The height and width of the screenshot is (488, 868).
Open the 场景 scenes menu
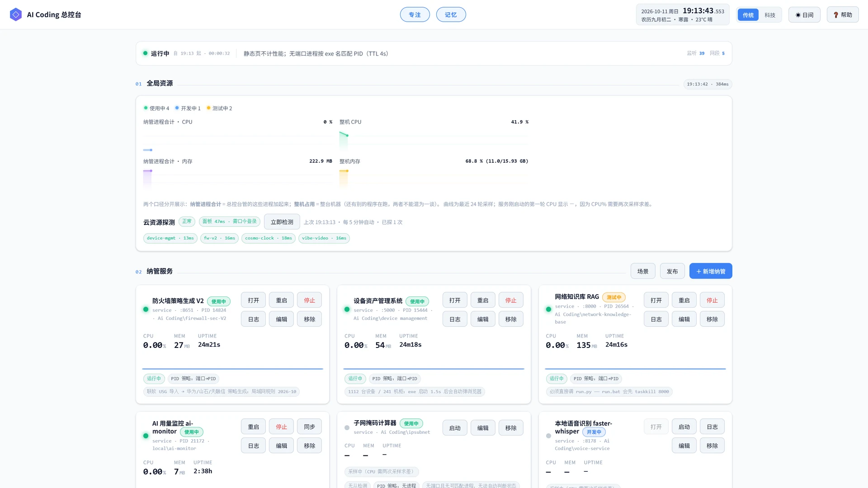(643, 271)
